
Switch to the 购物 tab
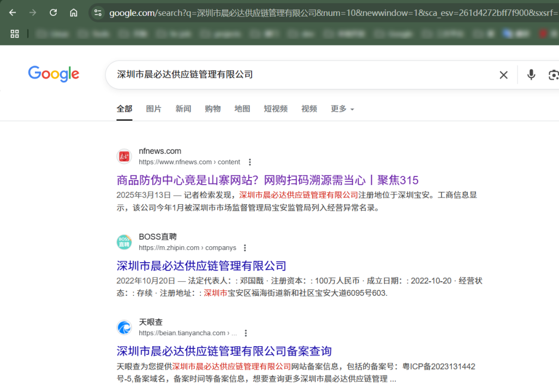point(213,109)
